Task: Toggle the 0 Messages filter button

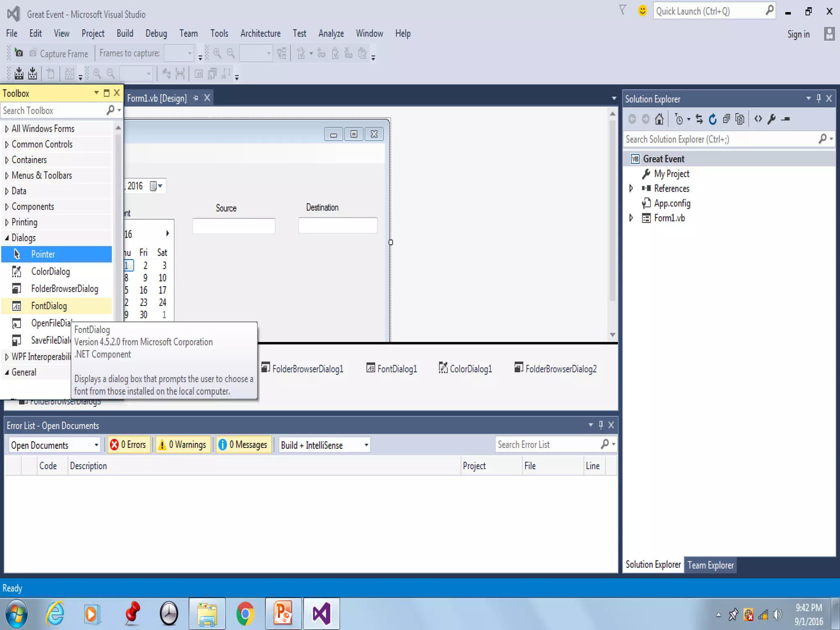Action: (x=244, y=445)
